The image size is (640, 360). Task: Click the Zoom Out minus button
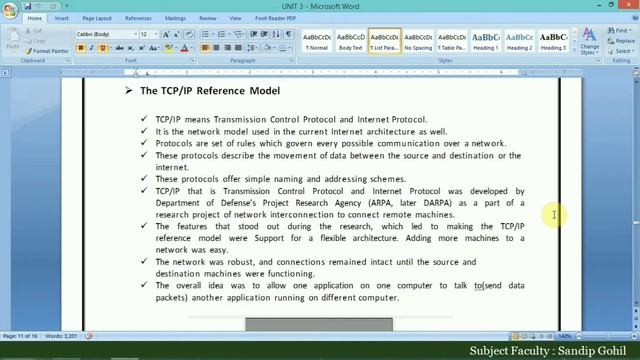(x=579, y=336)
